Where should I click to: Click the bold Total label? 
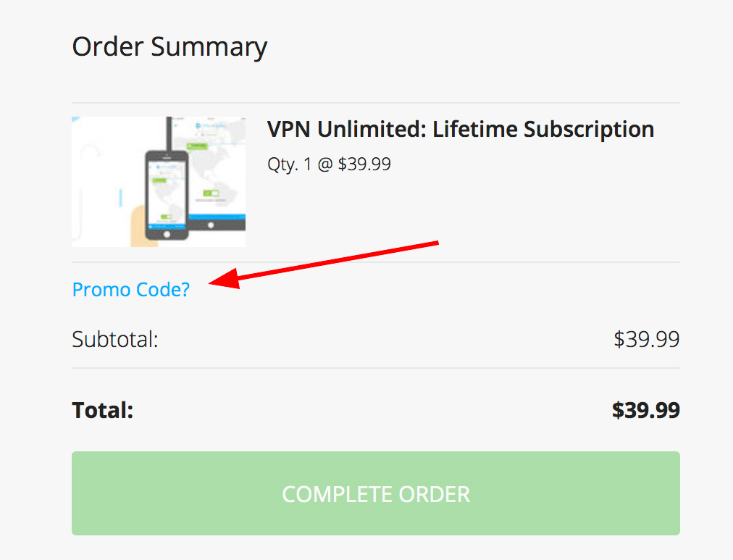pos(103,411)
